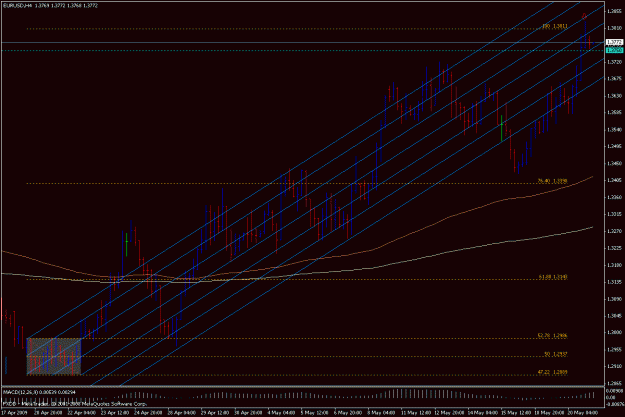This screenshot has width=625, height=417.
Task: Click the white current price label 1.3772
Action: click(x=614, y=42)
